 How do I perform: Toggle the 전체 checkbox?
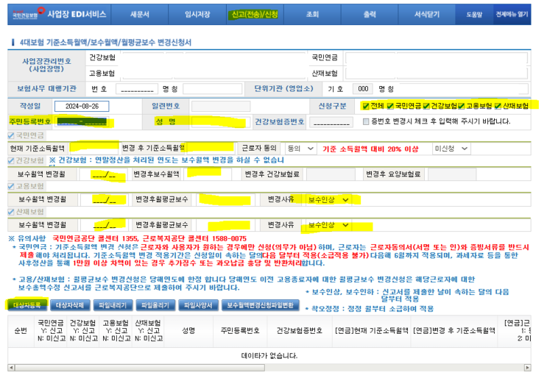[366, 106]
